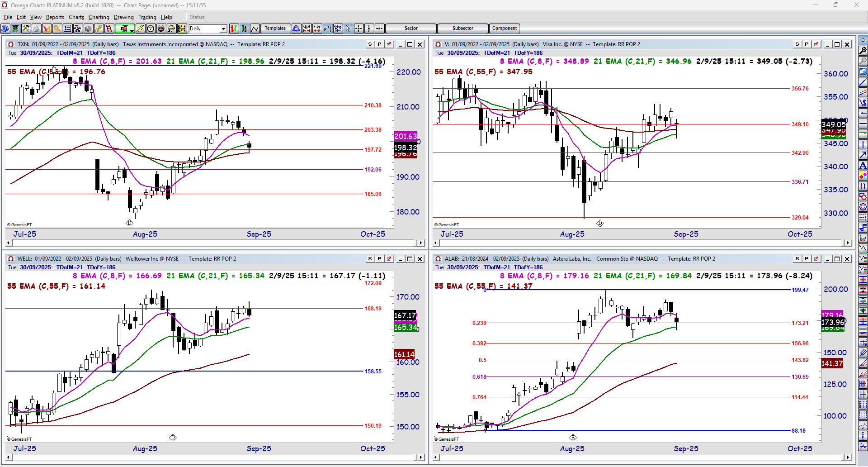Toggle the S button on WELL chart

pyautogui.click(x=370, y=259)
